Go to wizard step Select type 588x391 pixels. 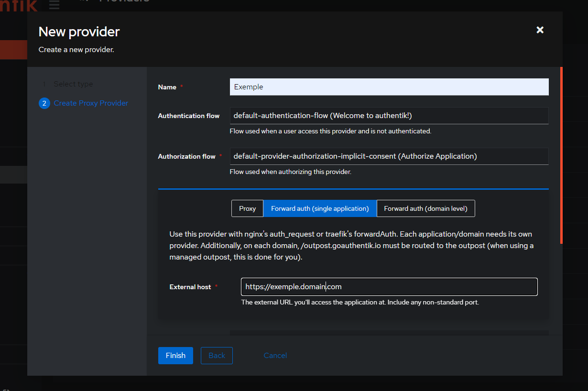coord(73,84)
